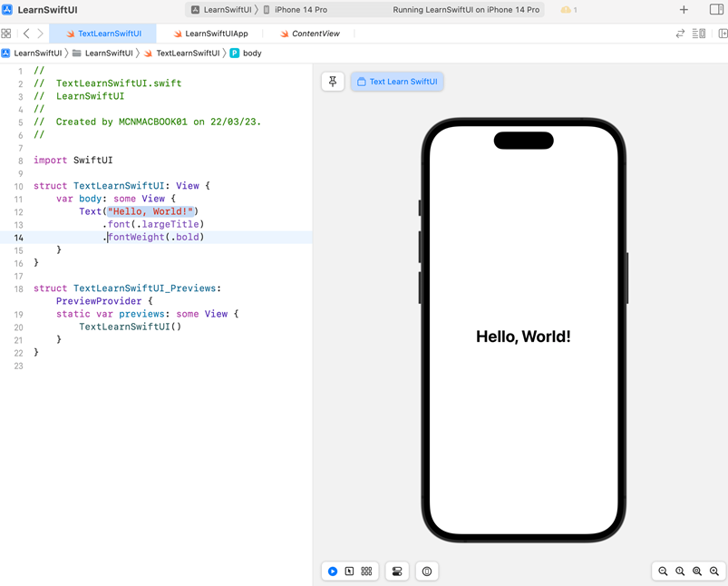Open the accessibility inspector icon in preview bar
Screen dimensions: 728x586
click(426, 571)
